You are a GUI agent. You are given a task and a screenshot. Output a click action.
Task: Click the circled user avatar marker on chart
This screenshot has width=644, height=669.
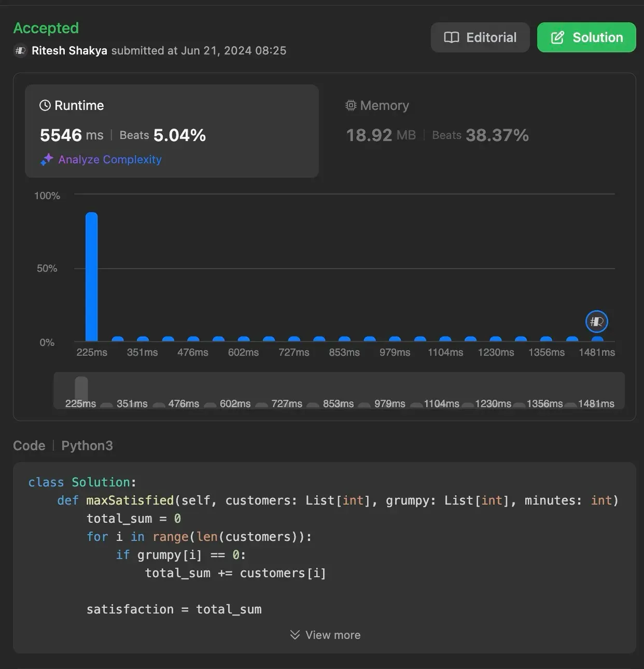point(596,322)
